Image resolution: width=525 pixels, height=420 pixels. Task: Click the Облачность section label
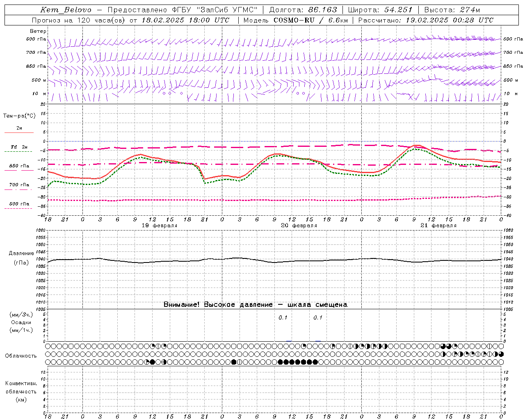point(21,356)
